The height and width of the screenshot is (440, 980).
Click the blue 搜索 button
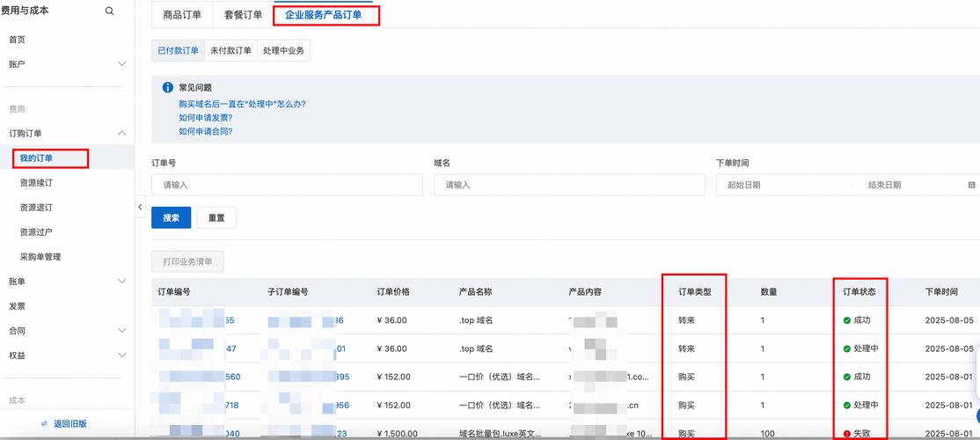click(172, 217)
